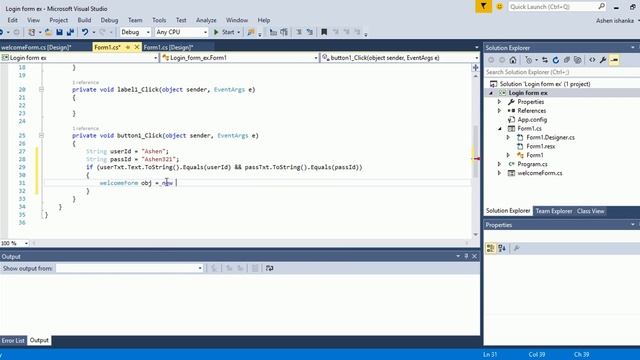Click the Undo arrow icon
The width and height of the screenshot is (640, 360).
pos(84,32)
